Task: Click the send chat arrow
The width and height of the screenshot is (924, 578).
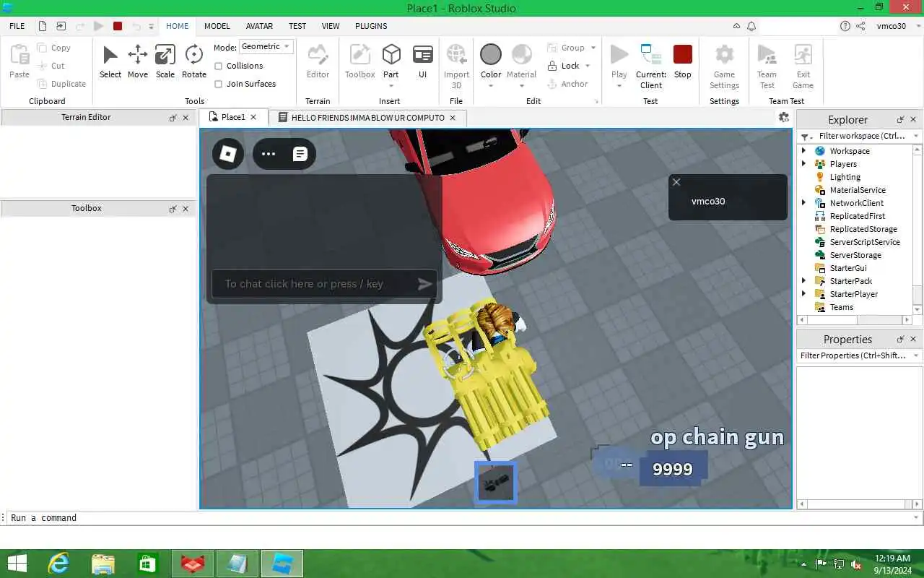Action: (424, 284)
